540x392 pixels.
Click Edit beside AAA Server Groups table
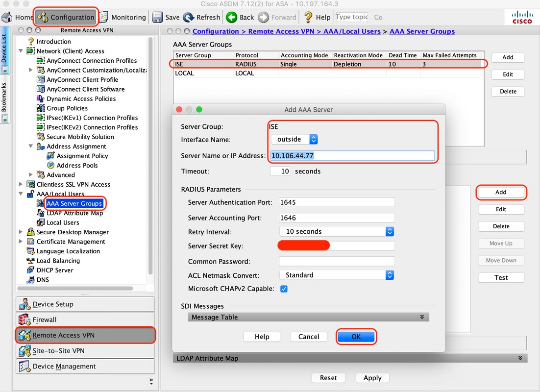point(508,74)
